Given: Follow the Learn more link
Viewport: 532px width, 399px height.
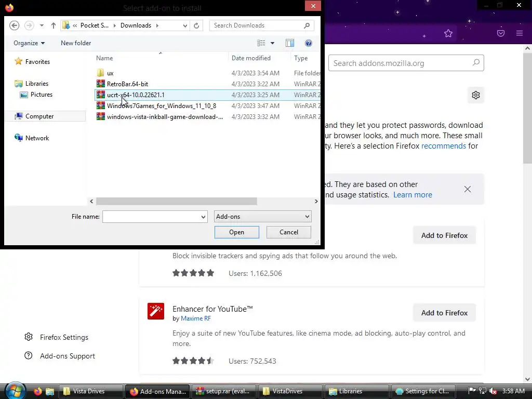Looking at the screenshot, I should (413, 195).
